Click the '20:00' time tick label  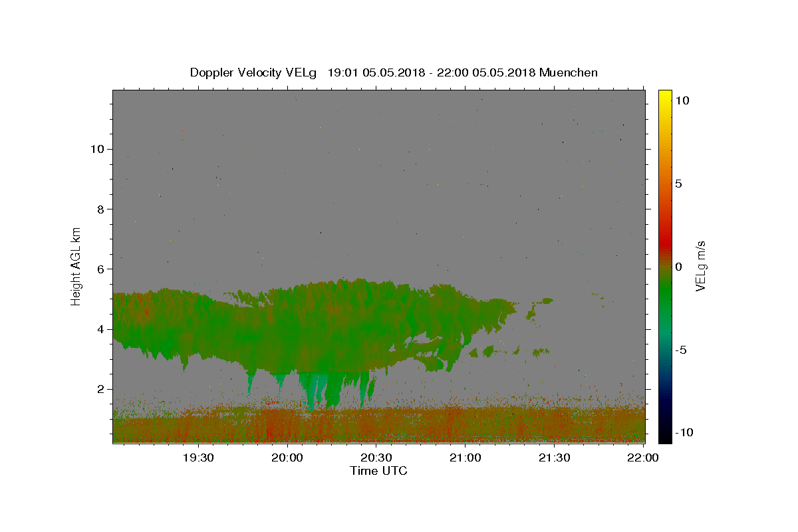pyautogui.click(x=287, y=458)
